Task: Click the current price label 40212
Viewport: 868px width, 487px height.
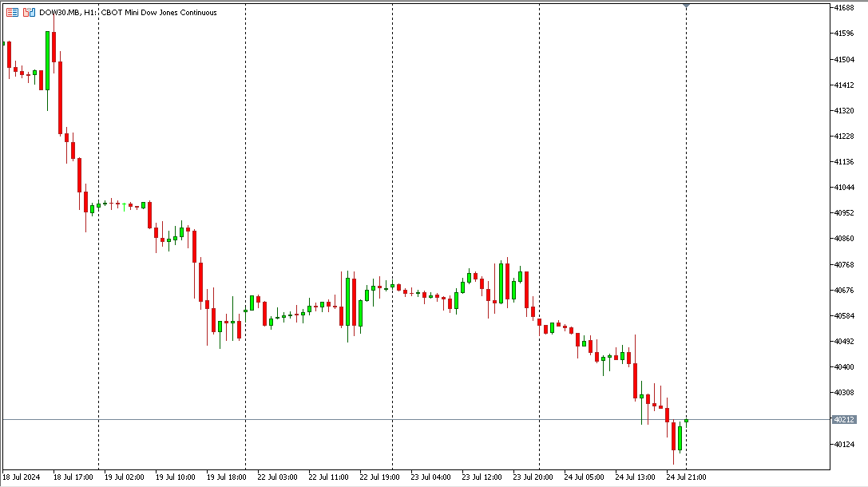Action: tap(844, 419)
